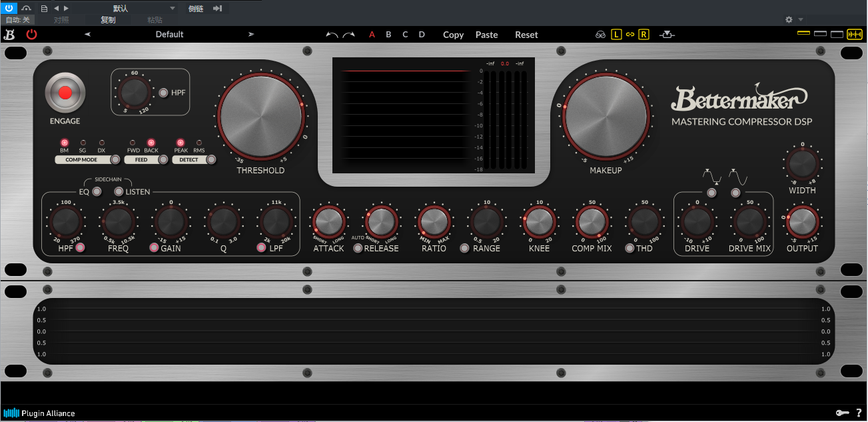Select the left channel L icon

click(x=616, y=35)
